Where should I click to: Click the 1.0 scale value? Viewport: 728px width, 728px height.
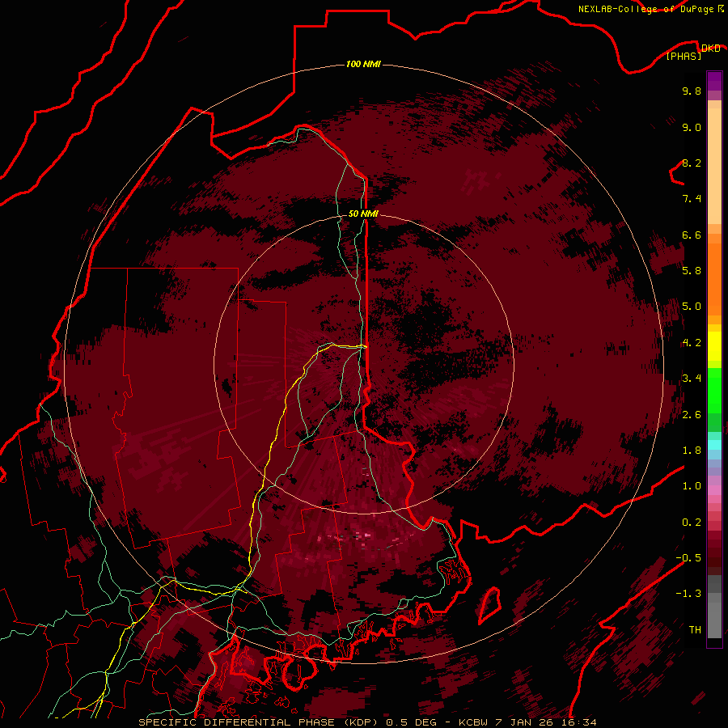pos(692,486)
